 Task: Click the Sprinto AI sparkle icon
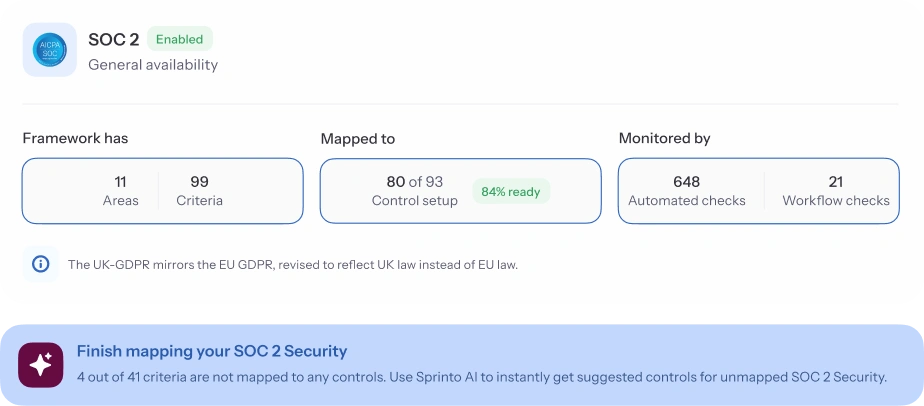pos(41,364)
